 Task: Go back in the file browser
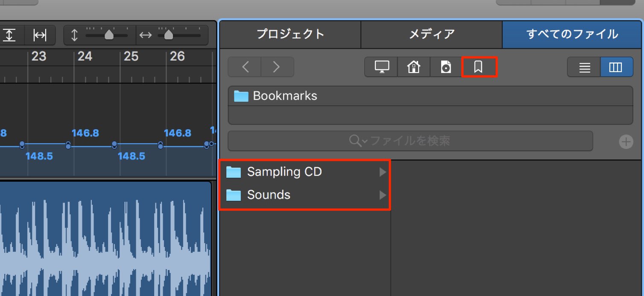[245, 67]
